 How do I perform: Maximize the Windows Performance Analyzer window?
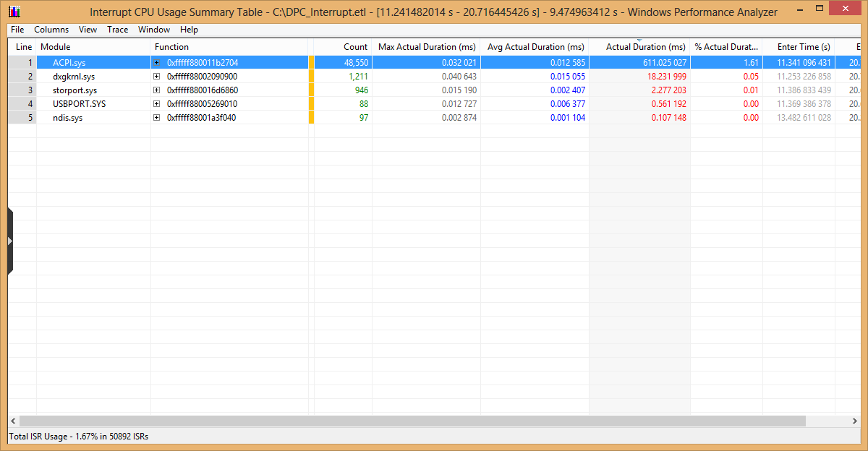pyautogui.click(x=820, y=9)
